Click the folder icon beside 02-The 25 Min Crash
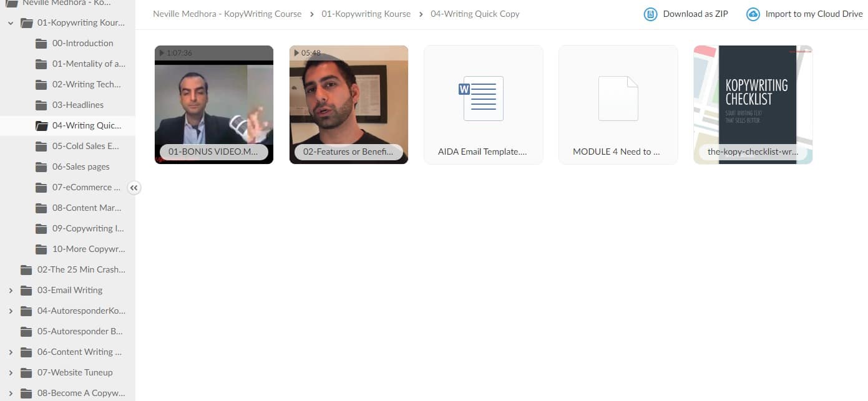This screenshot has width=868, height=401. point(26,269)
